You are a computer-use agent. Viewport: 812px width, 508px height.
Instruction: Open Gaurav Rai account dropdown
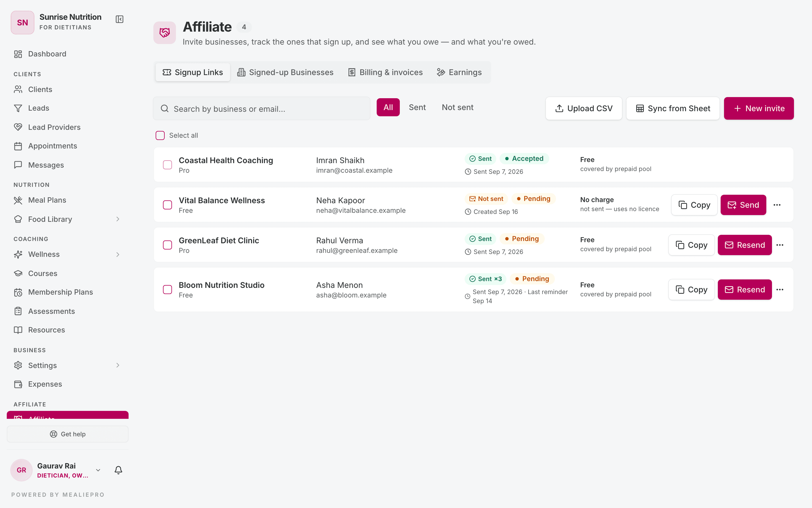98,470
